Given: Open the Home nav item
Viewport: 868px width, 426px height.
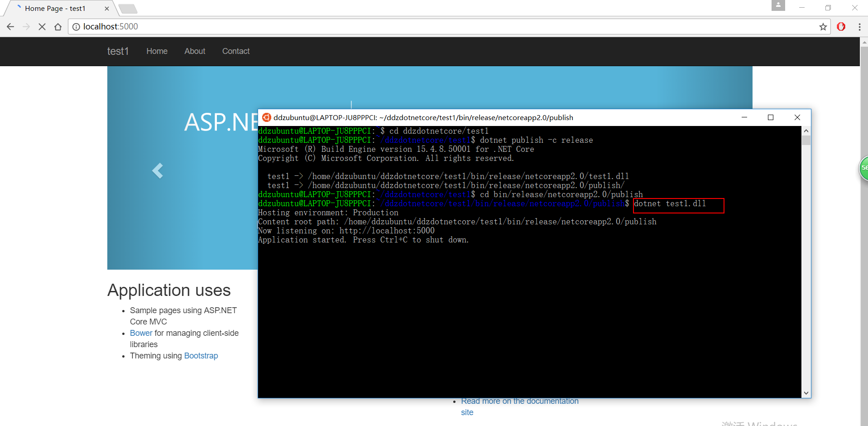Looking at the screenshot, I should [157, 51].
